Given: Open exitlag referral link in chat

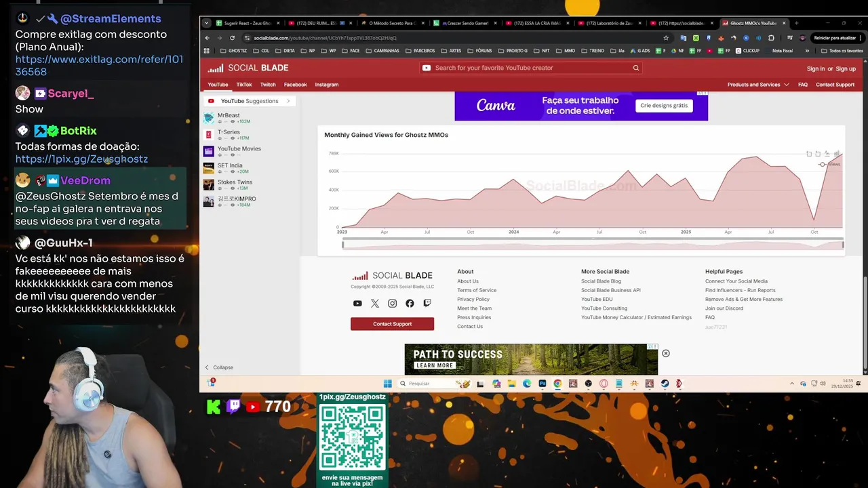Looking at the screenshot, I should coord(99,65).
